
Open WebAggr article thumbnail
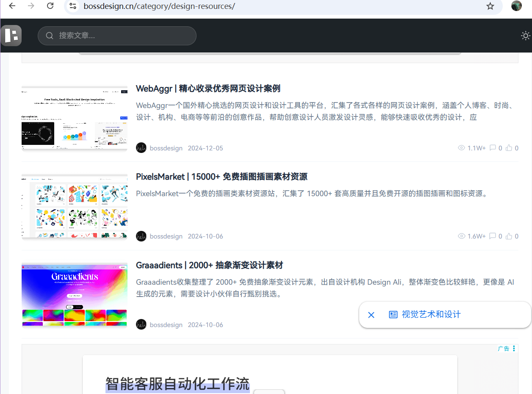pyautogui.click(x=75, y=118)
